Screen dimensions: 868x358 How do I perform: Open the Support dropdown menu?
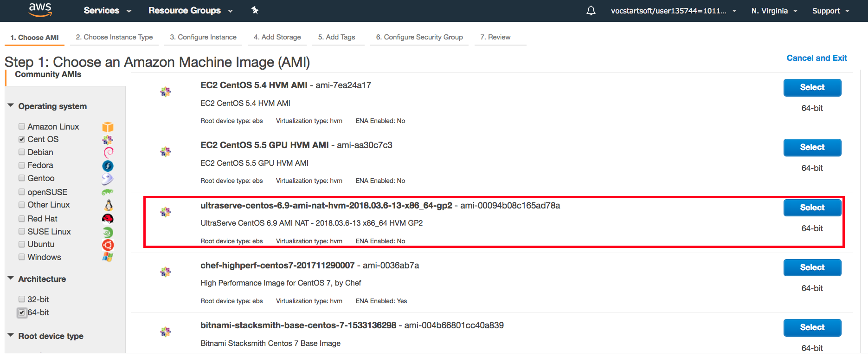coord(831,11)
